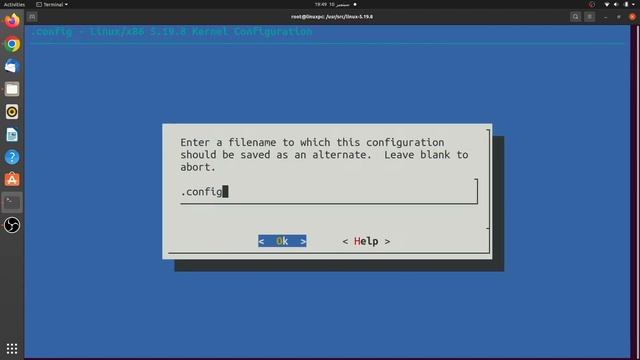Open the Activities overview
The width and height of the screenshot is (640, 360).
pos(14,4)
